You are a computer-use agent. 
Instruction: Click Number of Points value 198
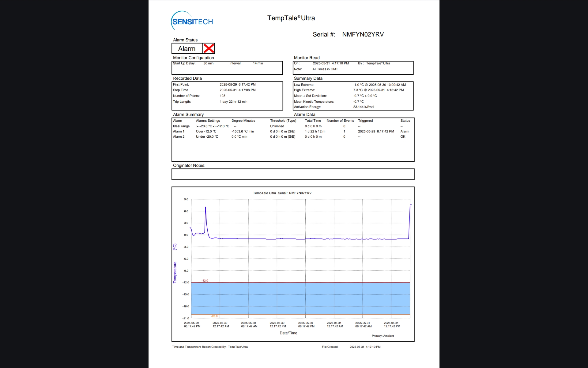(x=222, y=96)
